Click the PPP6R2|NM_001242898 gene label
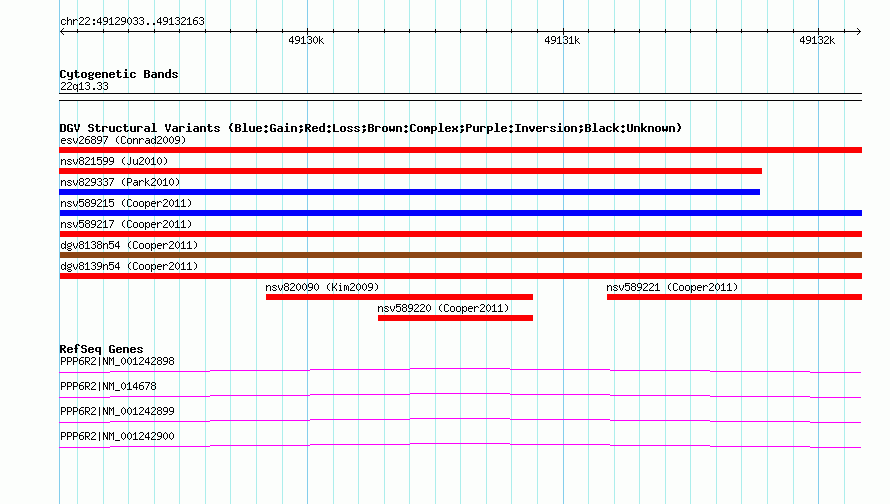Viewport: 890px width, 504px height. point(117,362)
